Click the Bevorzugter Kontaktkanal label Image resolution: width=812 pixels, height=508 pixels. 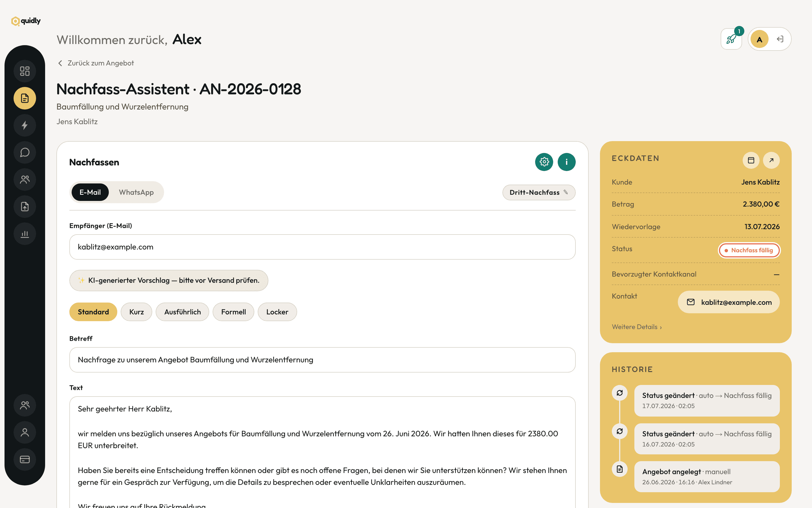654,274
